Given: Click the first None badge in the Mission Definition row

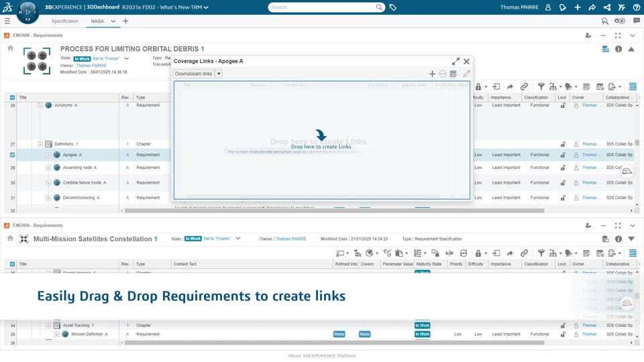Looking at the screenshot, I should click(339, 334).
